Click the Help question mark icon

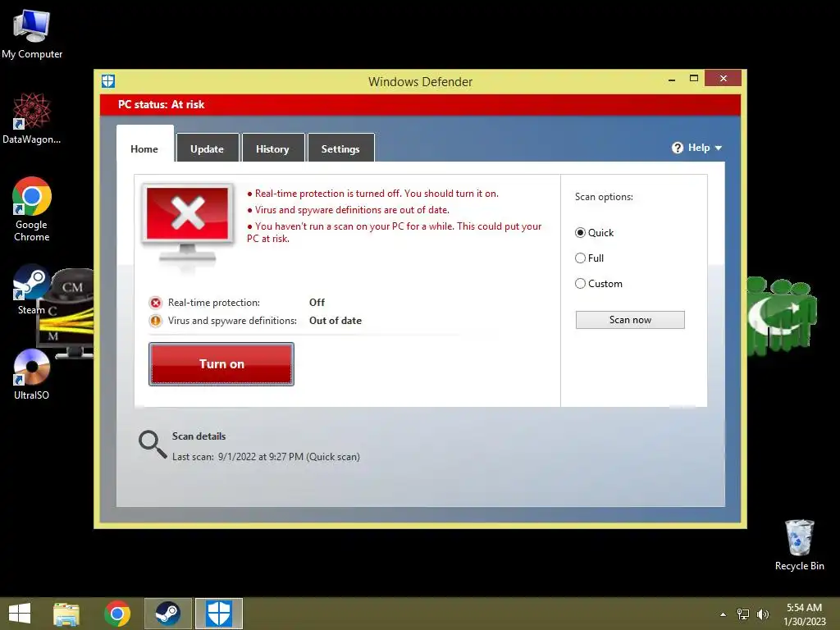[677, 148]
